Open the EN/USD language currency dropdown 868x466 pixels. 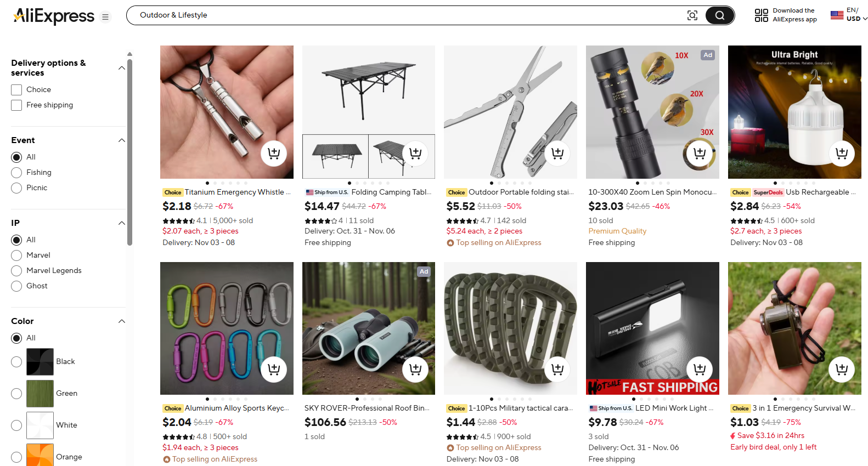(849, 15)
